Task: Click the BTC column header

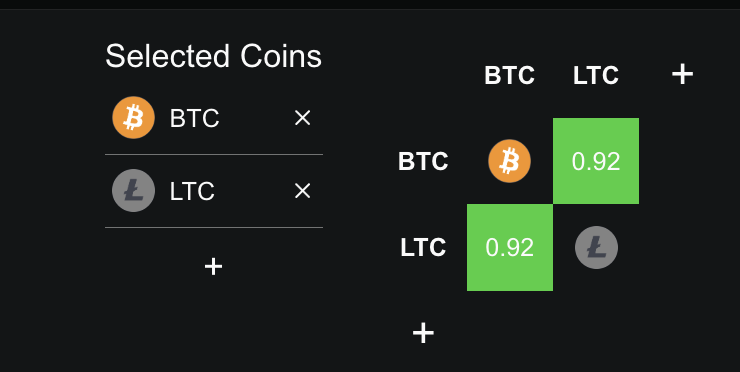Action: click(510, 76)
